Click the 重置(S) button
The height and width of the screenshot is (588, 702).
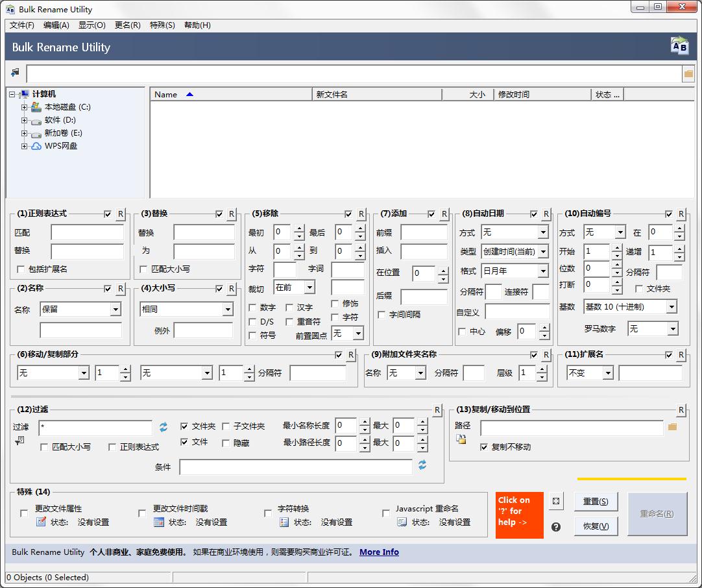[x=596, y=501]
